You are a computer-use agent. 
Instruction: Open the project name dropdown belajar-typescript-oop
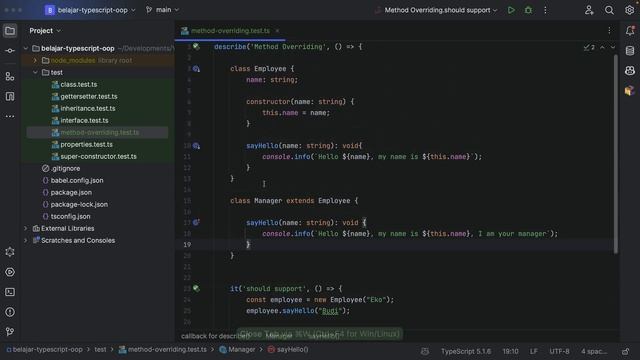90,10
